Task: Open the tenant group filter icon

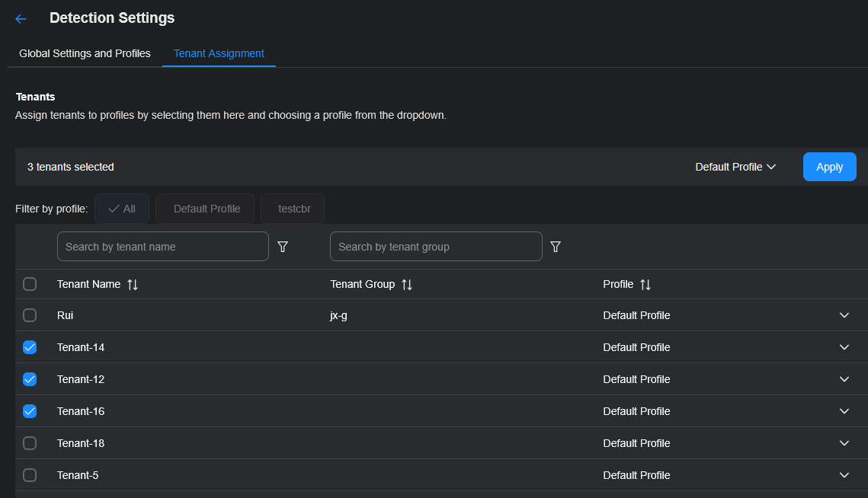Action: 556,247
